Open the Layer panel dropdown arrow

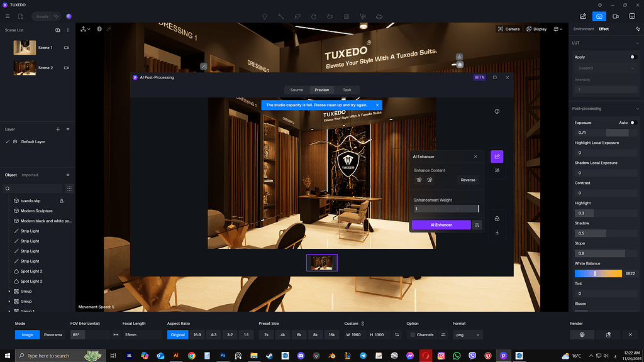point(68,129)
